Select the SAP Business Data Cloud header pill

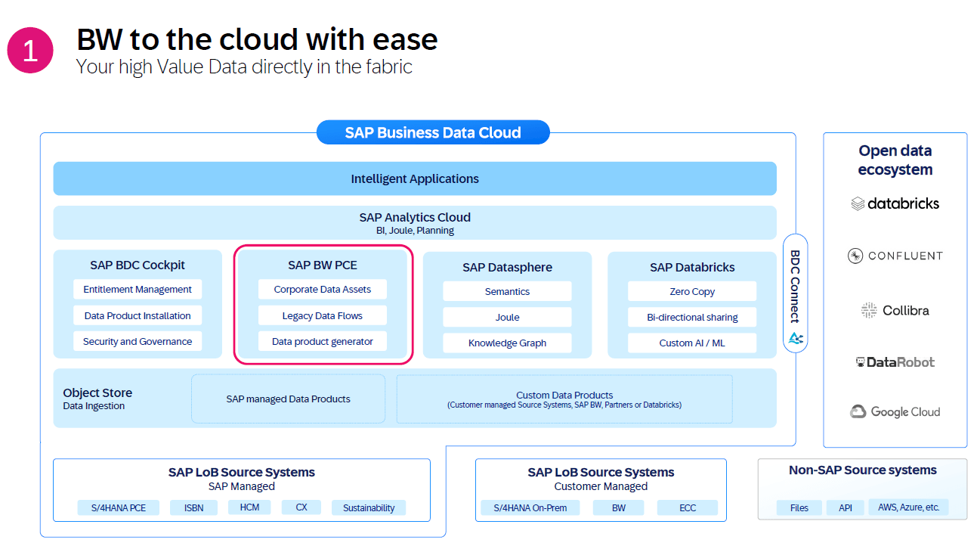(x=433, y=132)
